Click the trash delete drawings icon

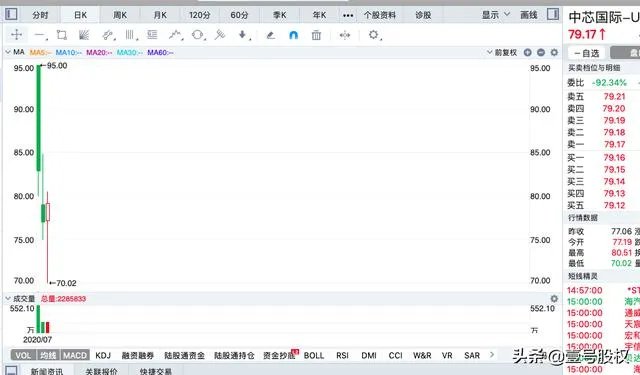click(x=316, y=35)
